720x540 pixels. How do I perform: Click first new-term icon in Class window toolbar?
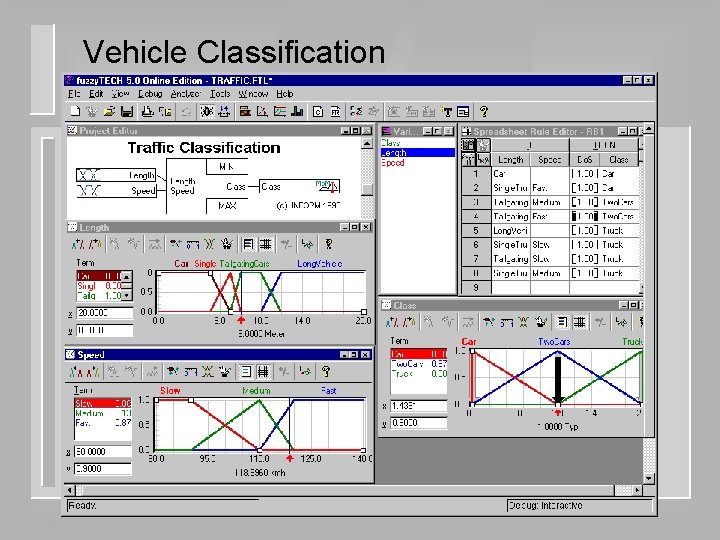393,322
